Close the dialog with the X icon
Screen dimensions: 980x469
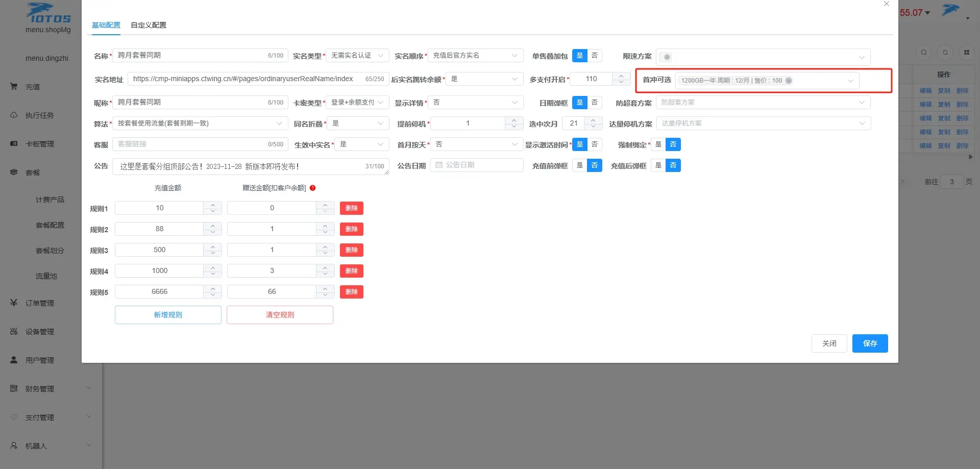pyautogui.click(x=887, y=4)
